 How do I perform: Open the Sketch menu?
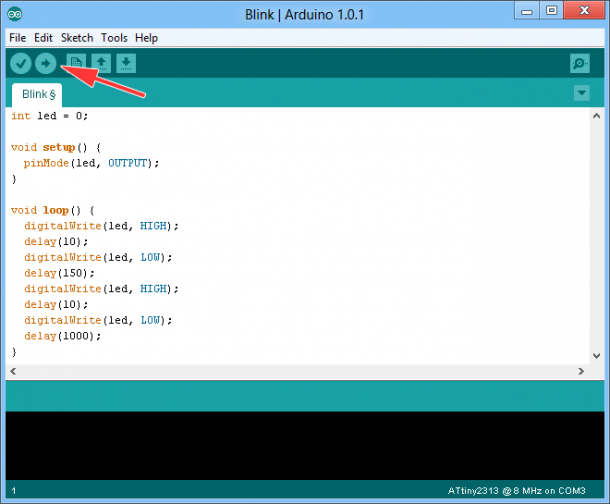coord(77,38)
